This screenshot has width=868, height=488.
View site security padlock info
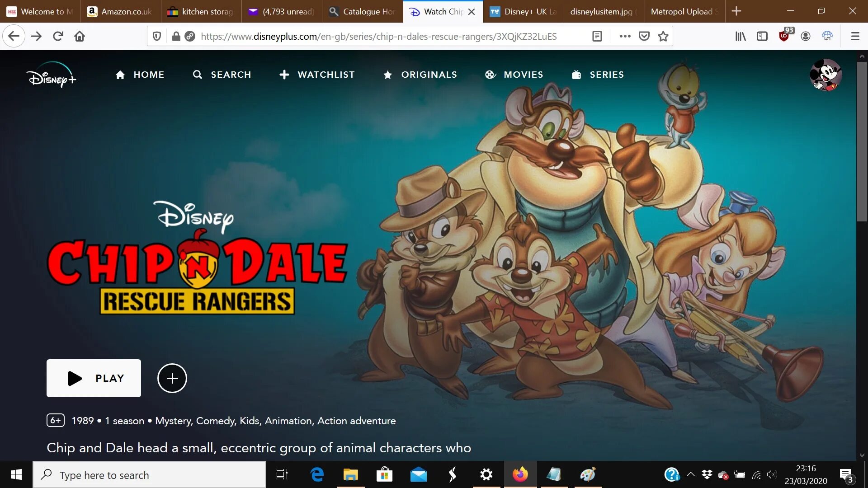[x=176, y=36]
